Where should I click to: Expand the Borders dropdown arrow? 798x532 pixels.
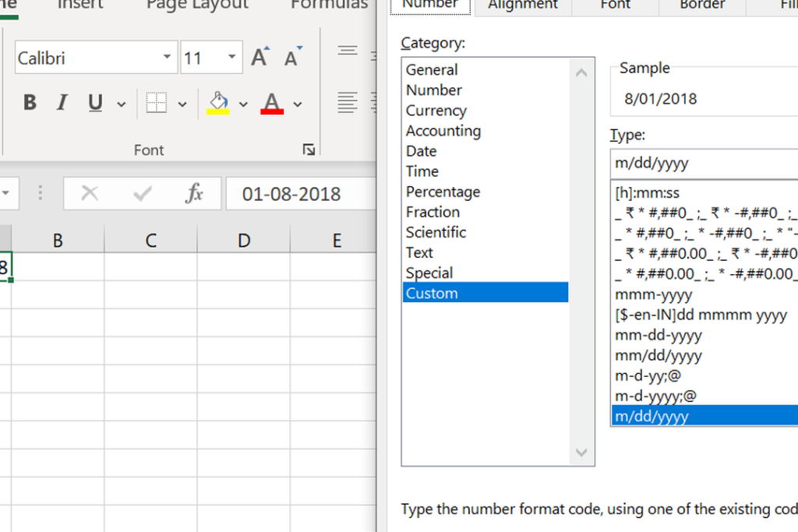[181, 103]
